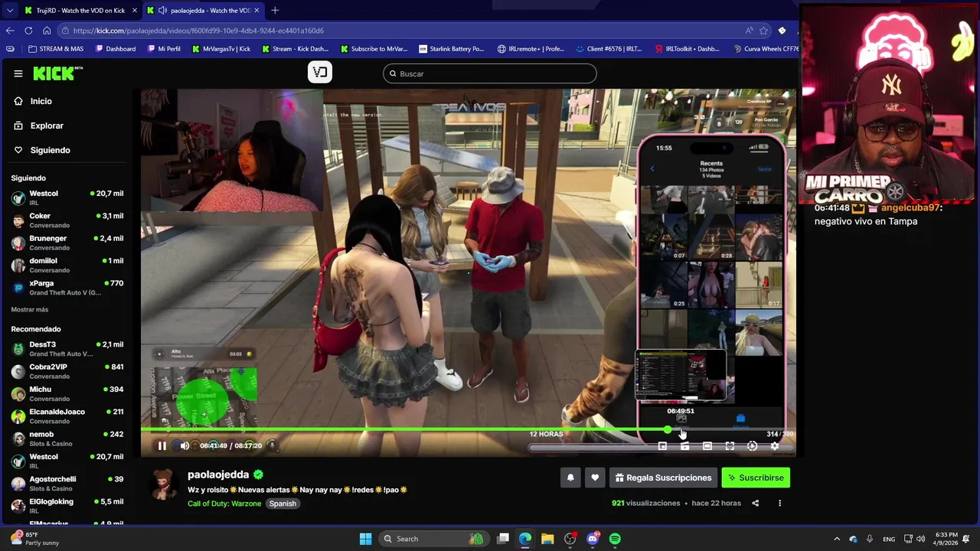This screenshot has width=980, height=551.
Task: Open the STREAM & MAS bookmarks folder
Action: (x=56, y=49)
